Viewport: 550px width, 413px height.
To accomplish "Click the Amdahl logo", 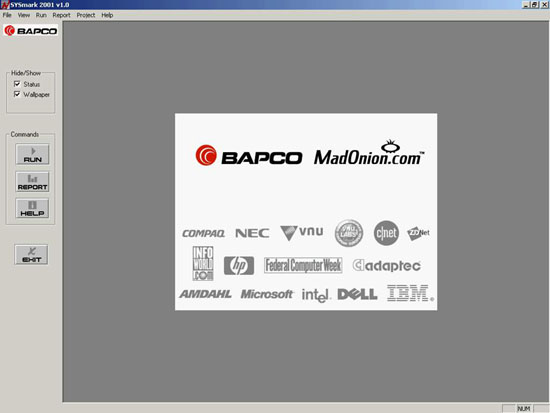I will click(x=206, y=294).
